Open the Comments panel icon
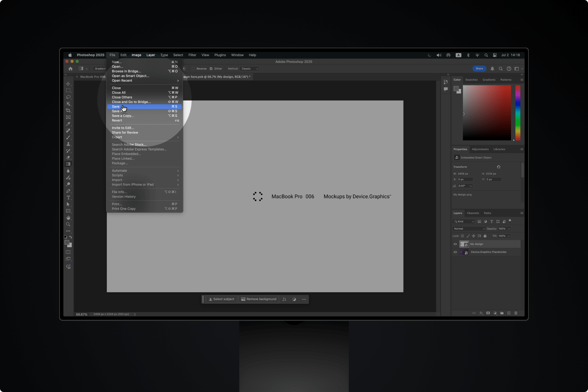The height and width of the screenshot is (392, 588). [x=446, y=89]
